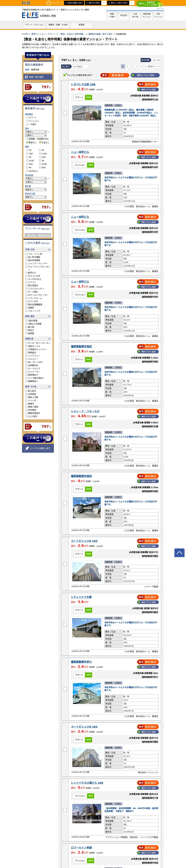Screen dimensions: 186x868
Task: Open 表示件数 100 dropdown
Action: 156,60
